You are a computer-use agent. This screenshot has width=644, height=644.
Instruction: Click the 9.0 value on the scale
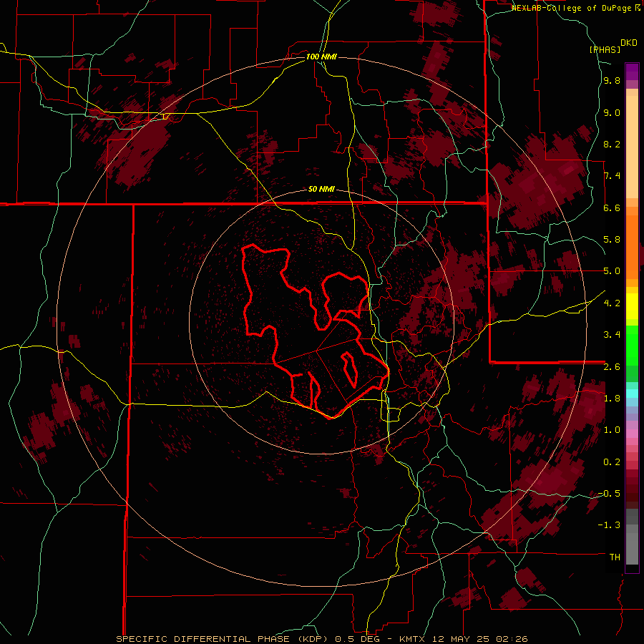coord(612,112)
